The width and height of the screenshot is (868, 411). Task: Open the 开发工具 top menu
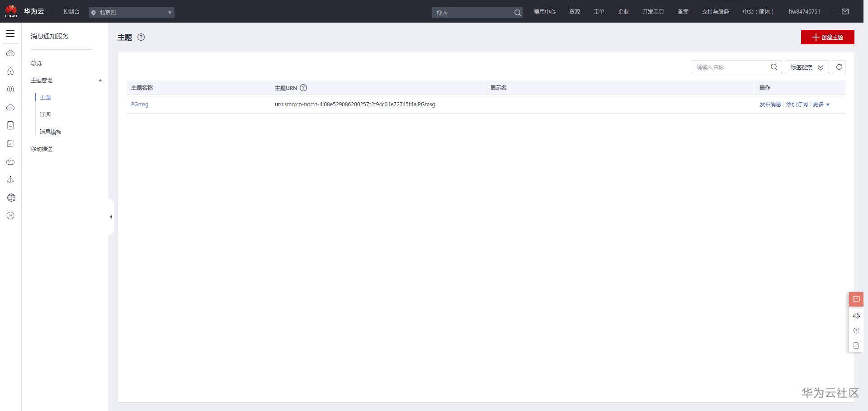coord(653,12)
